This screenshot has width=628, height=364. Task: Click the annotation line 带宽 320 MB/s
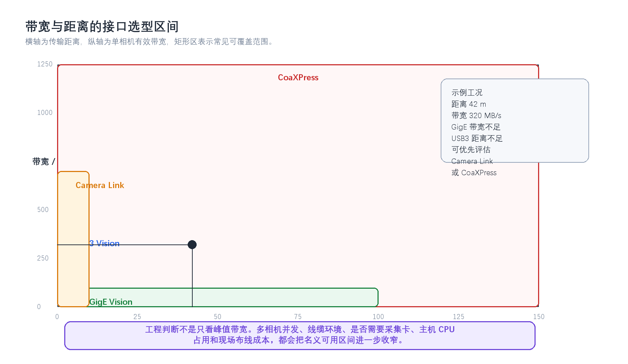click(x=476, y=115)
